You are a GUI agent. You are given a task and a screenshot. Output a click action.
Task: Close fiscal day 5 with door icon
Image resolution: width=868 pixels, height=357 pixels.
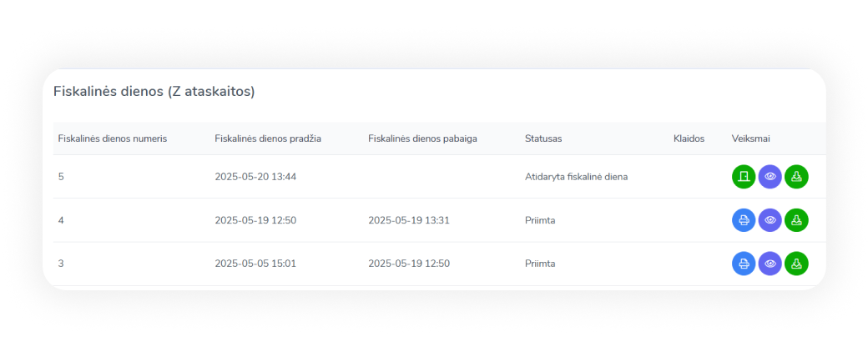pyautogui.click(x=744, y=177)
